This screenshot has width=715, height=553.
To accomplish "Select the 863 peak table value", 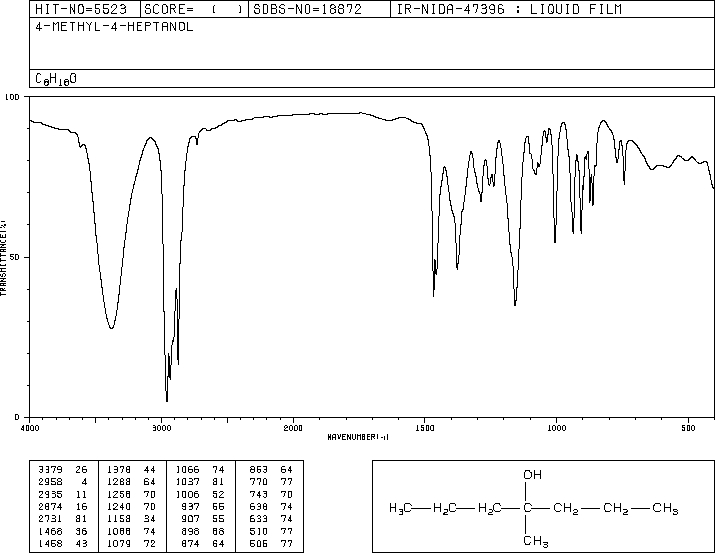I will [271, 470].
